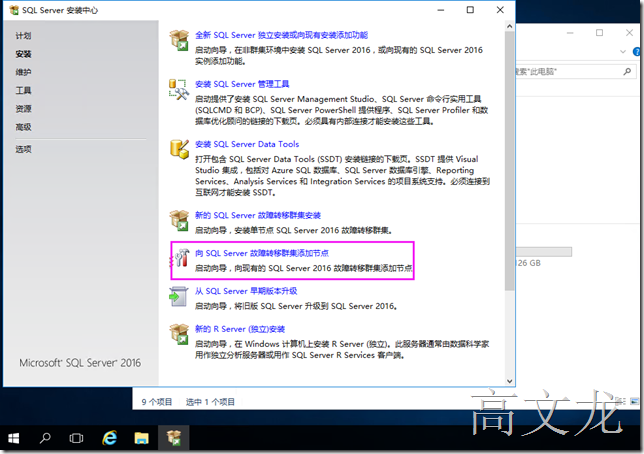Screen dimensions: 644x454
Task: Open the 资源 page in the sidebar
Action: coord(23,108)
